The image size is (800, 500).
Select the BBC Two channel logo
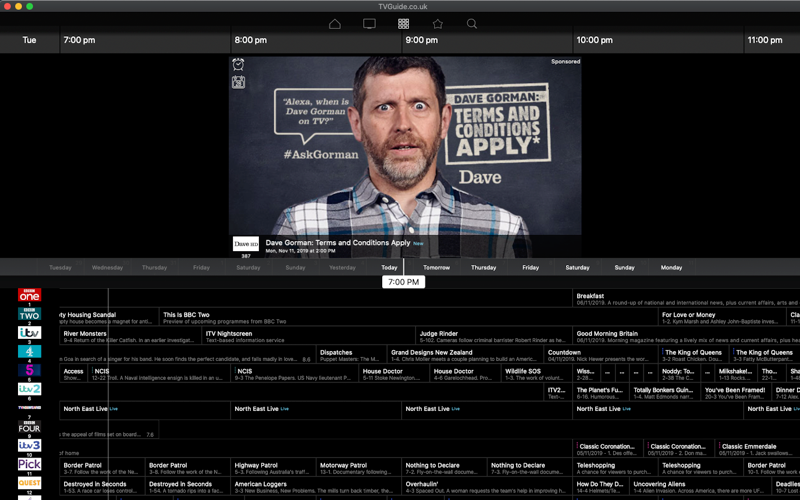click(x=30, y=314)
